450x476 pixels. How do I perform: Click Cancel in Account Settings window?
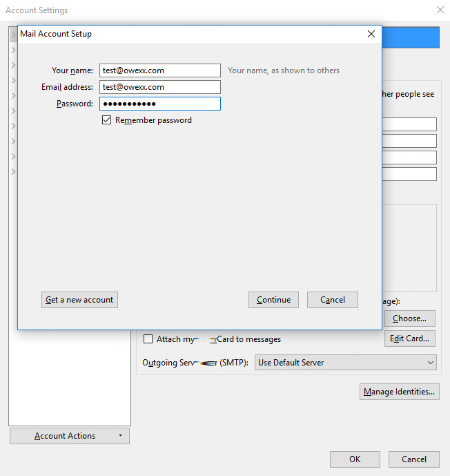[414, 459]
